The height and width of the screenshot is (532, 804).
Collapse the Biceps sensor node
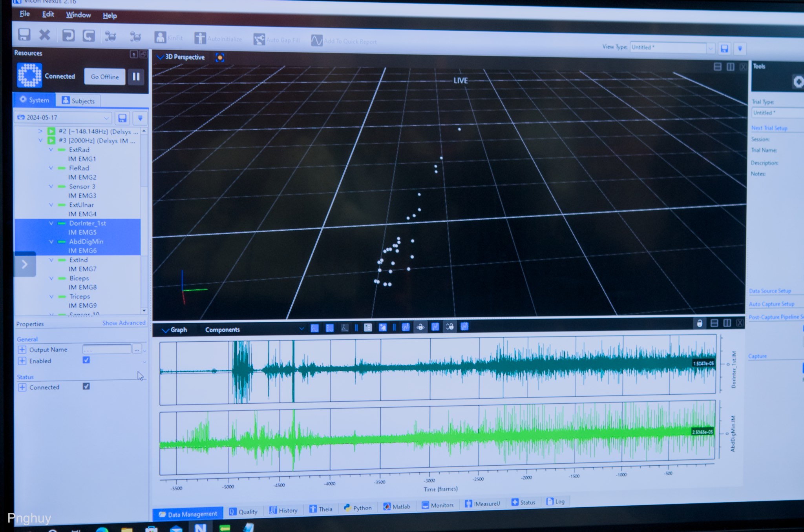coord(51,278)
